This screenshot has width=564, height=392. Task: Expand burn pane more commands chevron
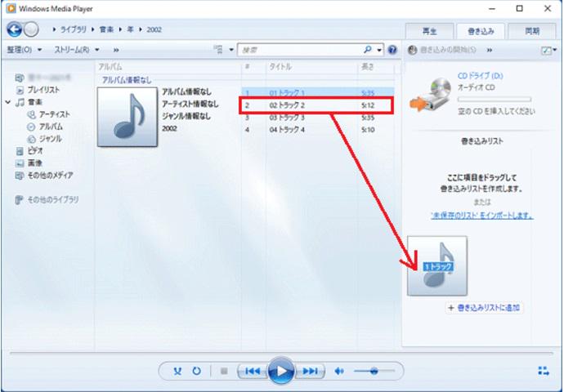(x=490, y=50)
